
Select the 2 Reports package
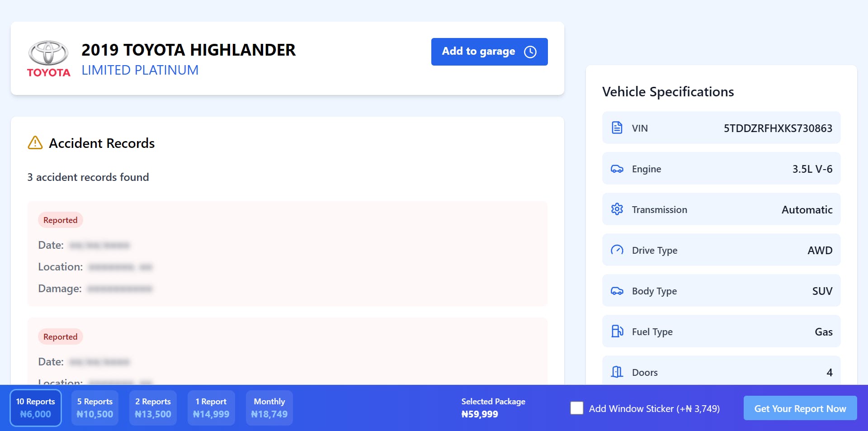coord(153,407)
